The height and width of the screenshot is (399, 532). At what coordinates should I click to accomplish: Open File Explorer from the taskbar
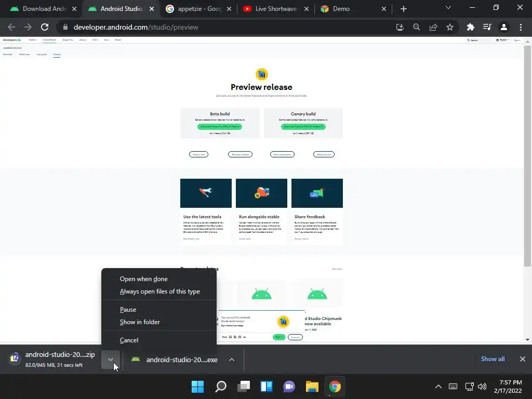[x=312, y=387]
